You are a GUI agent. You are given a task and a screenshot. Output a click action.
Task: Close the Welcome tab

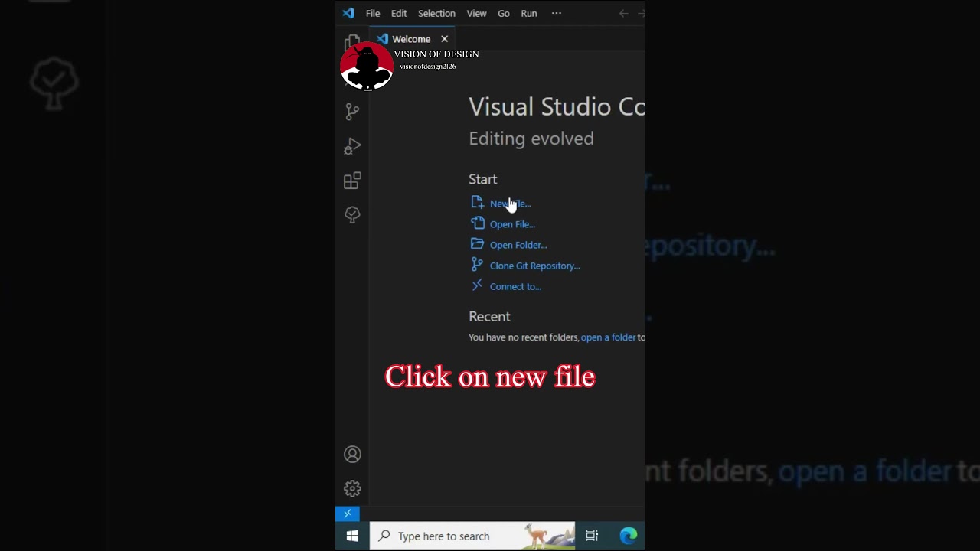444,39
